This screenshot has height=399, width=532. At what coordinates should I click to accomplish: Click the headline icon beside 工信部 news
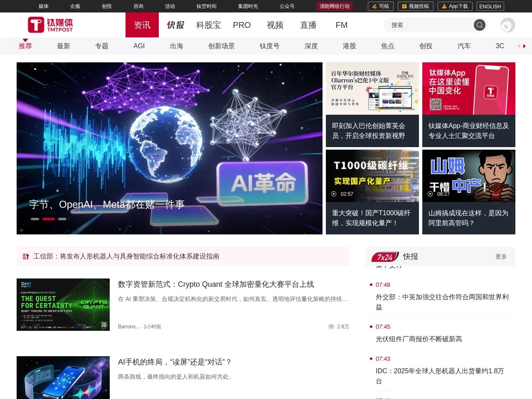26,256
